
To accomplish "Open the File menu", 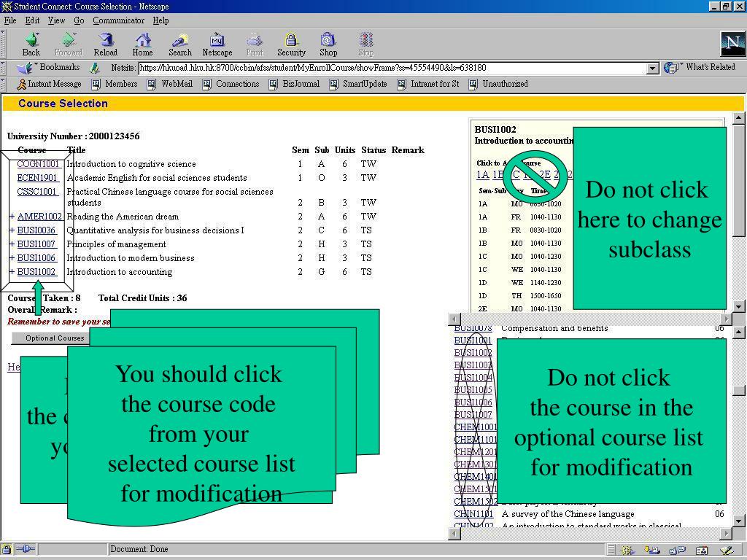I will click(x=10, y=20).
